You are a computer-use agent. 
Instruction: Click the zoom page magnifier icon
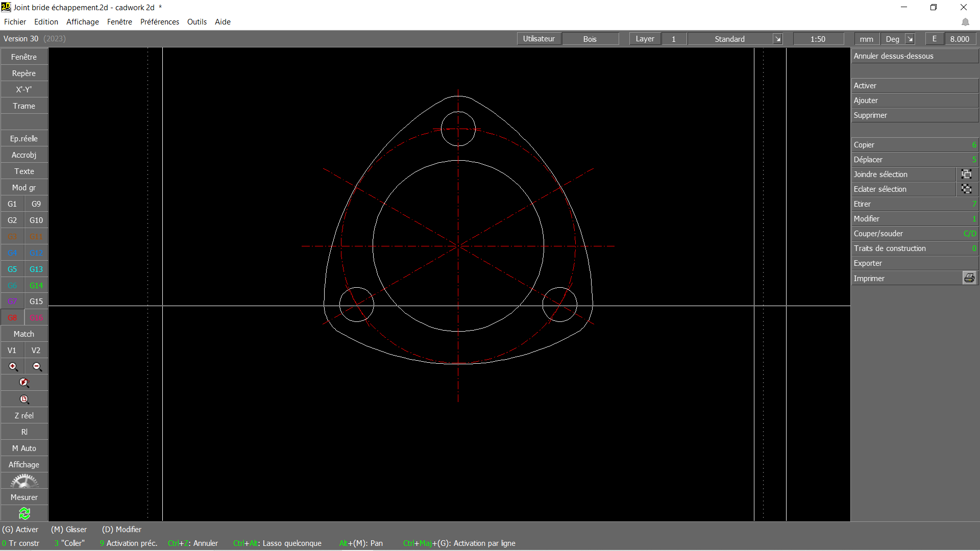24,399
